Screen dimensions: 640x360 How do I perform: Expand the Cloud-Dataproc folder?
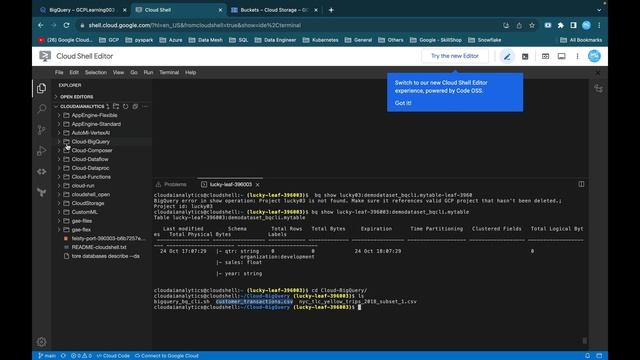click(x=90, y=168)
